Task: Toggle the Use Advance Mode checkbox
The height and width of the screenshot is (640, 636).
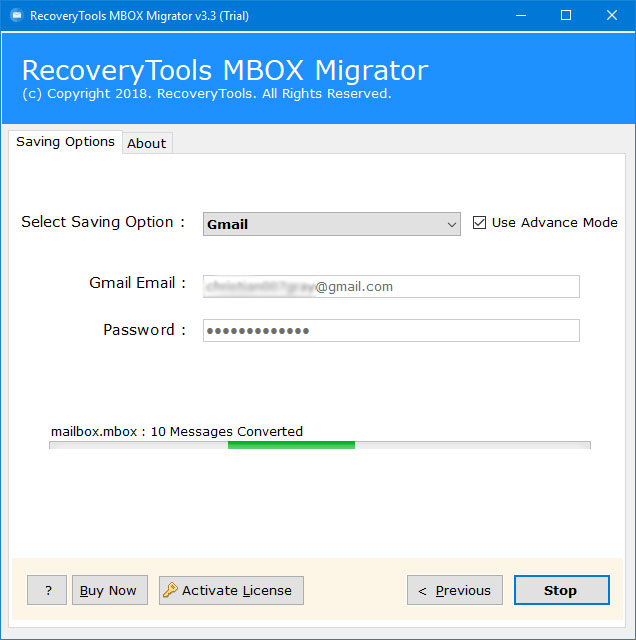Action: (x=479, y=223)
